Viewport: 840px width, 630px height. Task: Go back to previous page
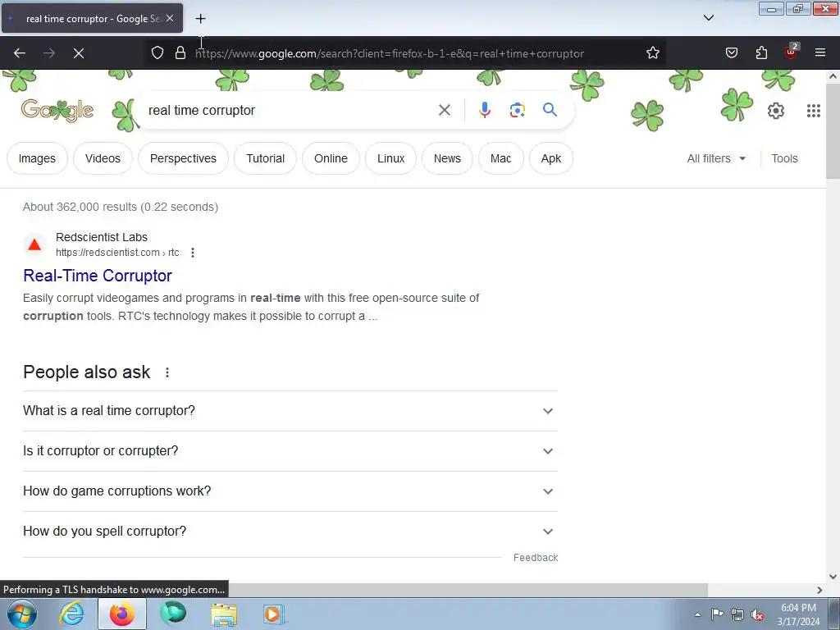tap(20, 53)
